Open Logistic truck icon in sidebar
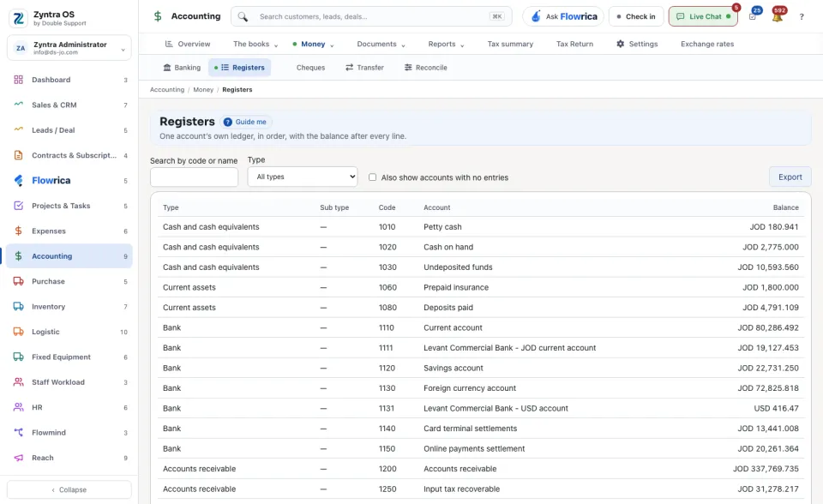This screenshot has height=504, width=823. [18, 332]
